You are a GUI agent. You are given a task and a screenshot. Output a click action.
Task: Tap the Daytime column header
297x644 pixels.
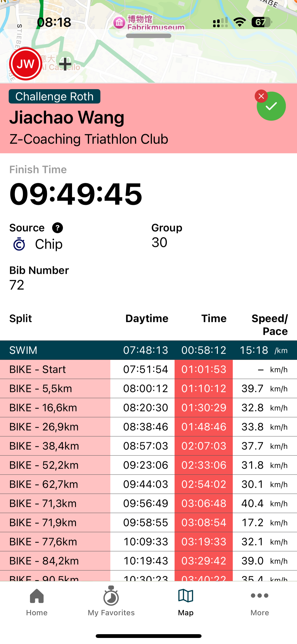147,318
